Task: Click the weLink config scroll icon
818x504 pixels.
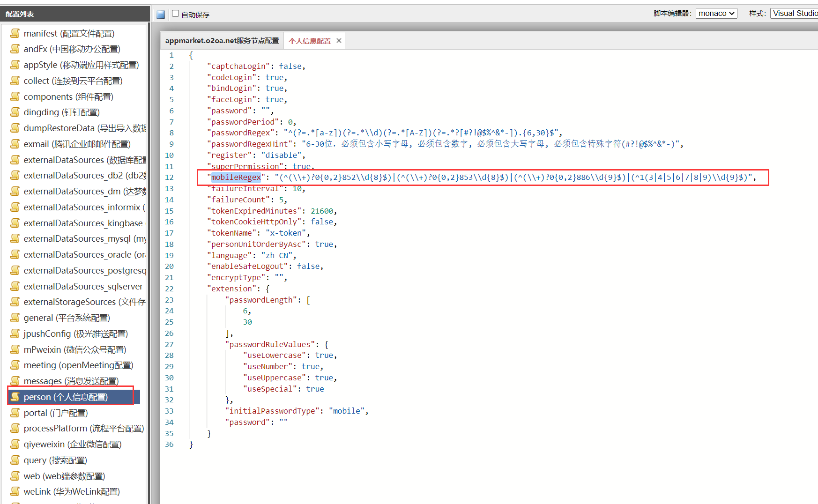Action: pos(15,492)
